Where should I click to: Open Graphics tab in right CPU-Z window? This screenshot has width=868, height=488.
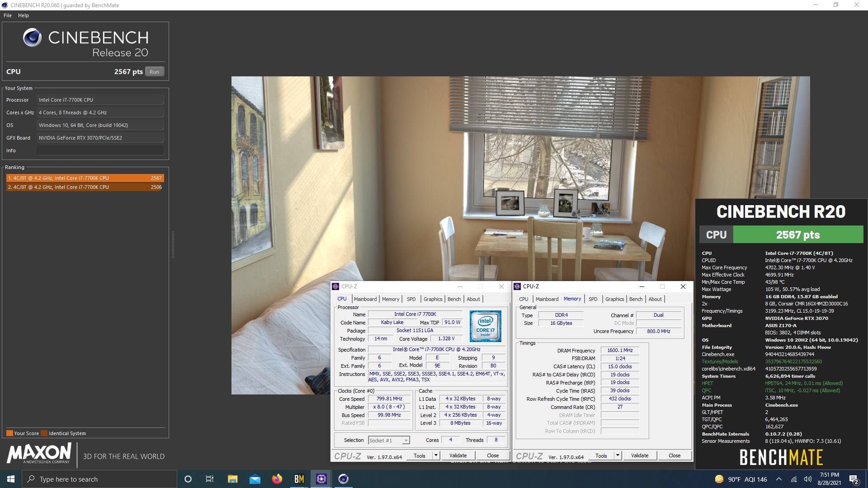coord(614,299)
